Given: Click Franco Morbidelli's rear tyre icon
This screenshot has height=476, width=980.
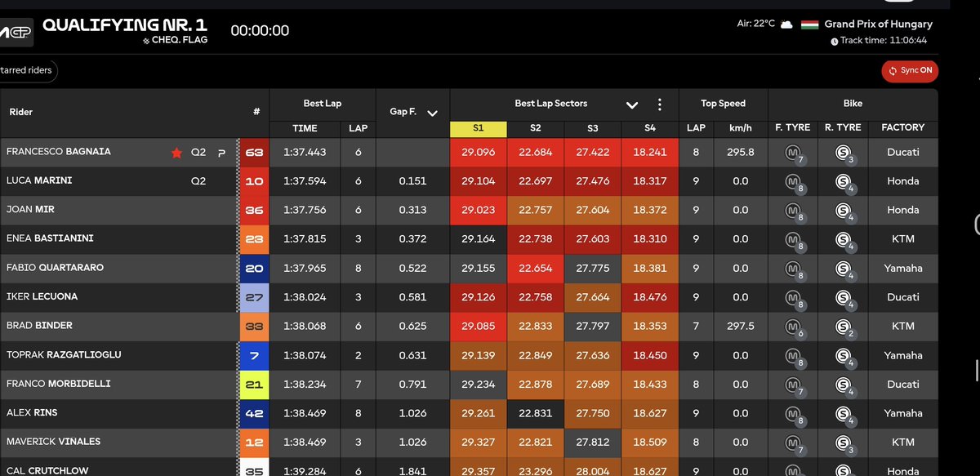Looking at the screenshot, I should pyautogui.click(x=844, y=385).
